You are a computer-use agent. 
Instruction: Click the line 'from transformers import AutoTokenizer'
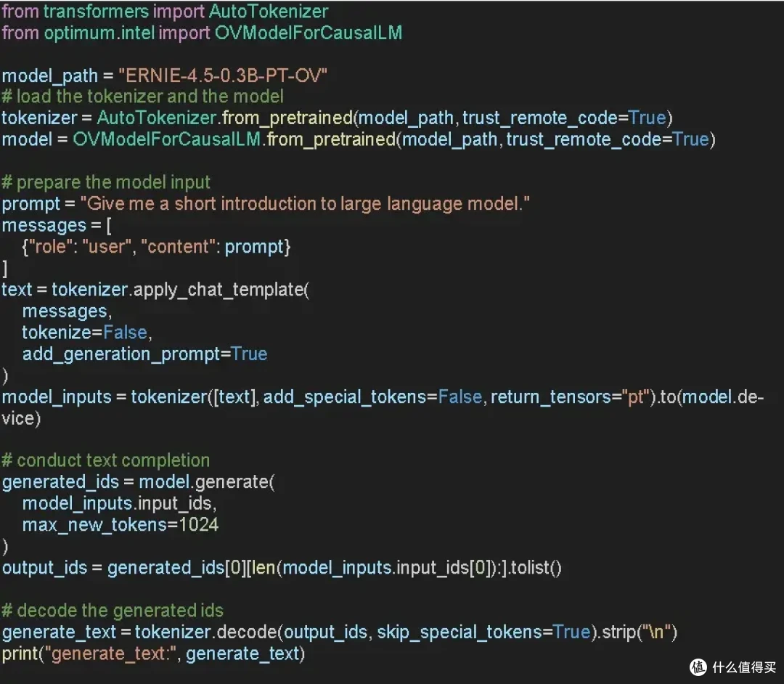click(x=165, y=11)
